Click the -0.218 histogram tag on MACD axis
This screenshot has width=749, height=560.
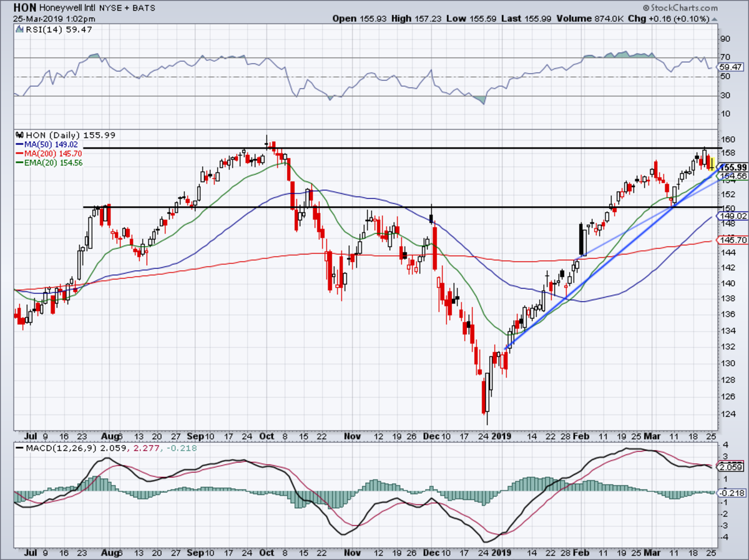(x=732, y=493)
